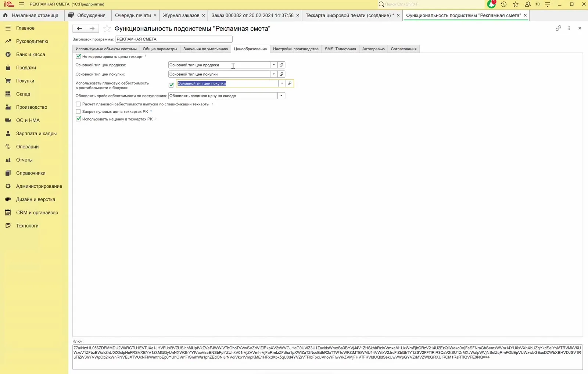Open favorites star in title bar
588x374 pixels.
pos(516,4)
